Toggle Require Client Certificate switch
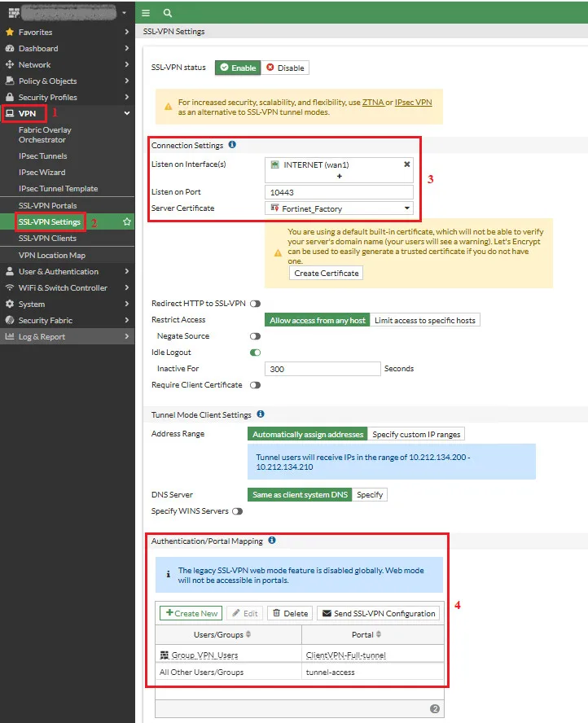The height and width of the screenshot is (723, 588). 255,385
